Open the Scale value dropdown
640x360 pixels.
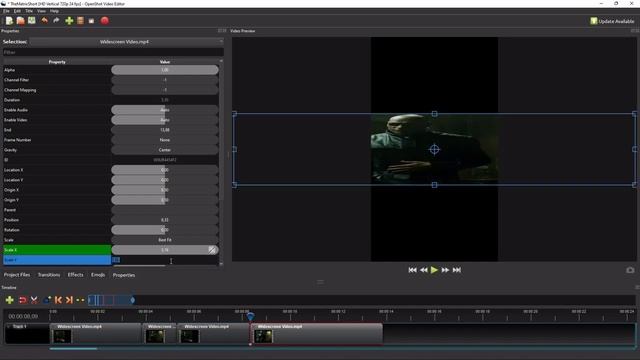click(x=164, y=240)
